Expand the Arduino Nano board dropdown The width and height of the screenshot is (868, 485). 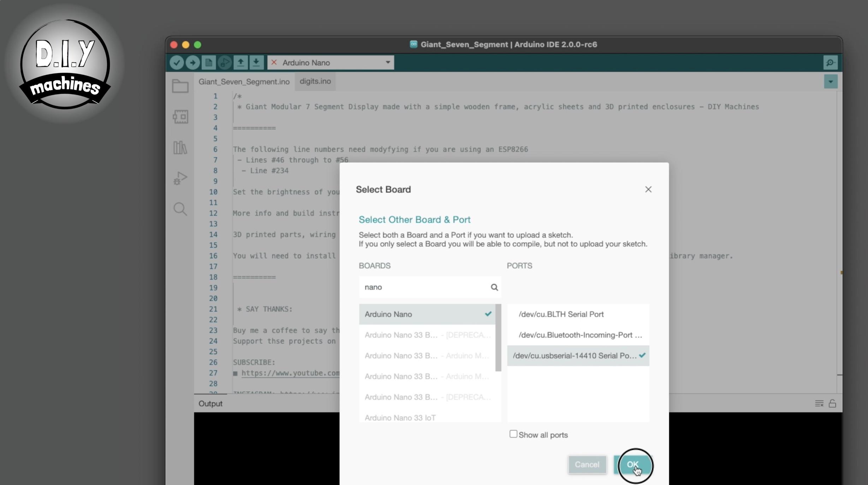coord(387,63)
